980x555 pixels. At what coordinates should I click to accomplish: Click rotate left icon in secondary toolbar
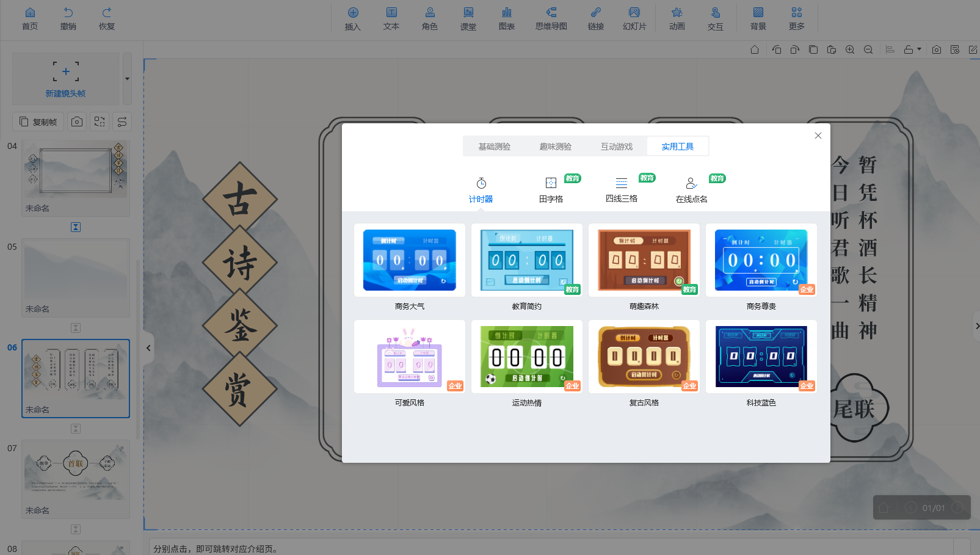click(777, 49)
